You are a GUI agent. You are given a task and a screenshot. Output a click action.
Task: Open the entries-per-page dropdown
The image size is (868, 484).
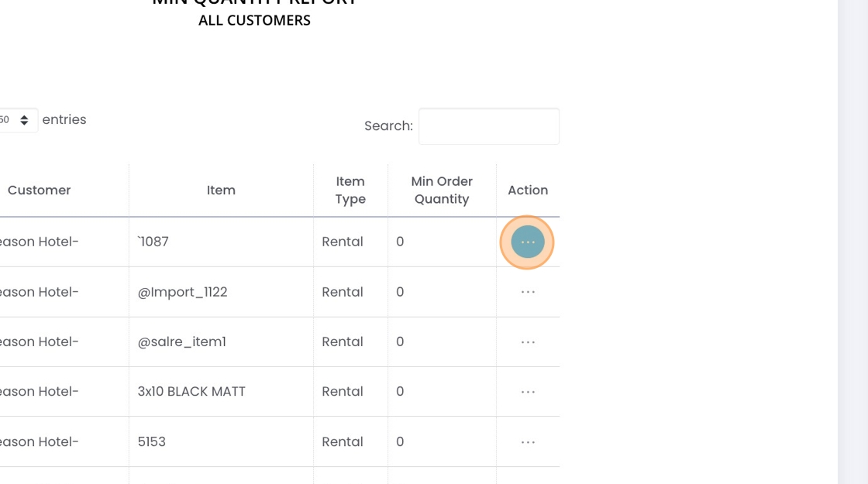coord(17,120)
